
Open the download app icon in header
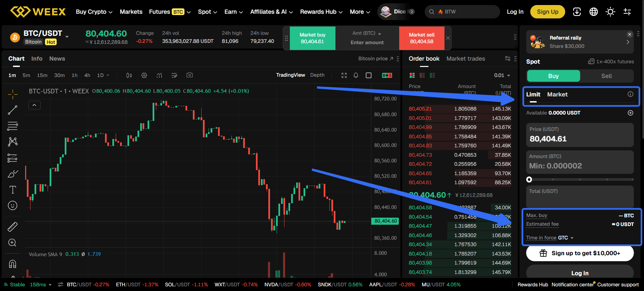(x=577, y=12)
